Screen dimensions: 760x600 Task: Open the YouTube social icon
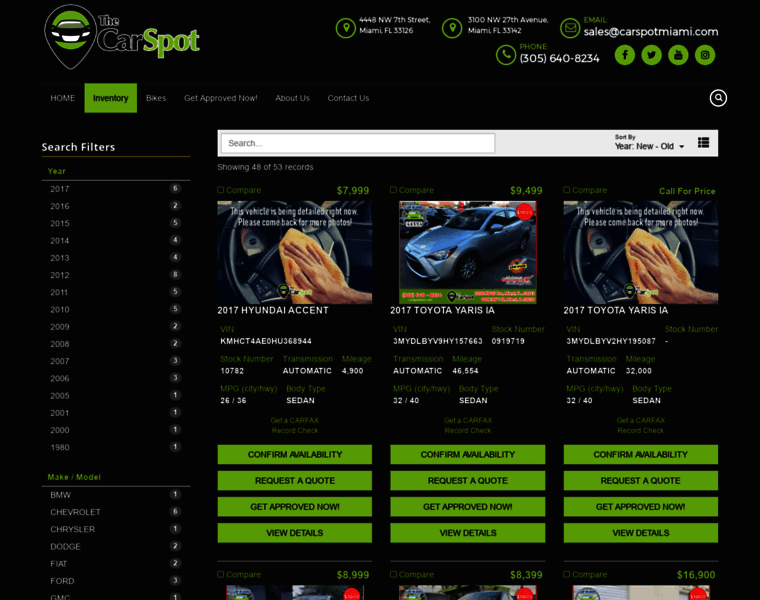point(678,55)
